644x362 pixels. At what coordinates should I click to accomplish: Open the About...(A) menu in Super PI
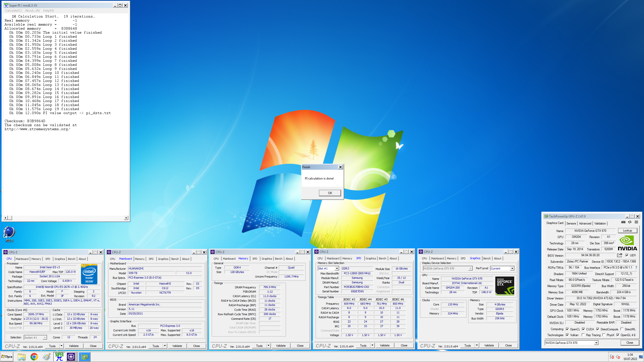32,11
